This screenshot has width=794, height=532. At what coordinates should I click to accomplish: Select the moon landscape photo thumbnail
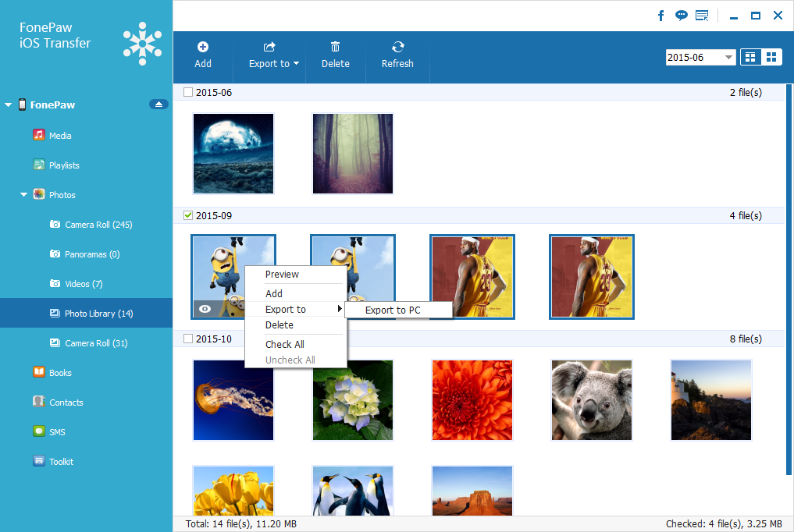233,154
